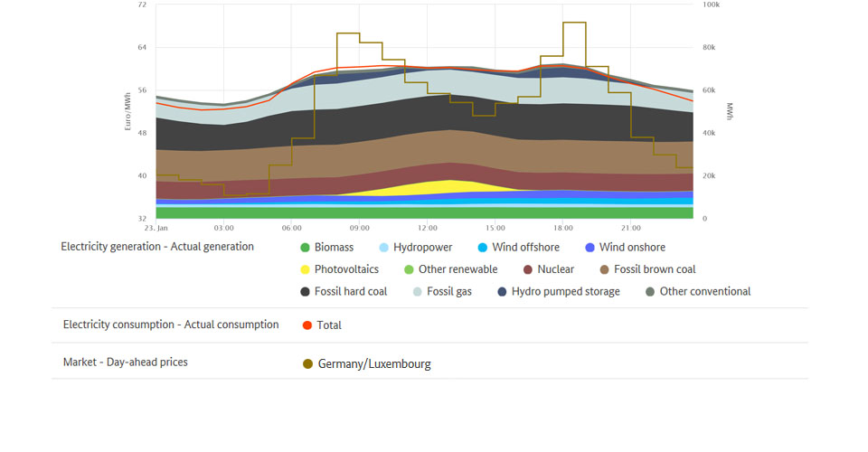Click the 18:00 label on time axis
868x452 pixels.
tap(563, 228)
